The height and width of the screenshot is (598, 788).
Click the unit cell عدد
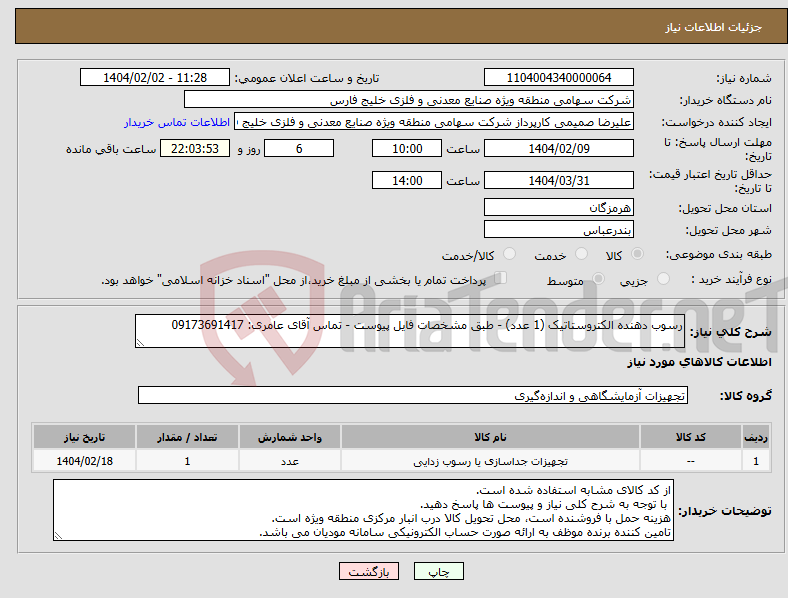tap(290, 461)
